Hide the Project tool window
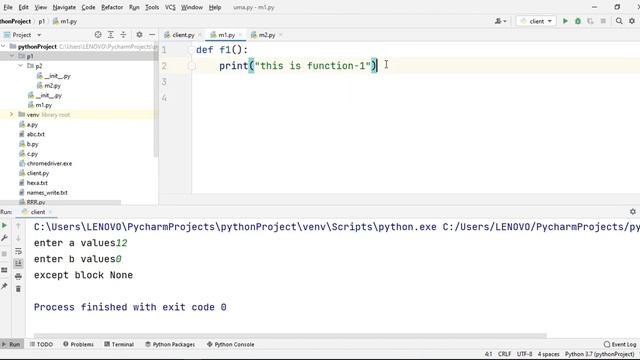 coord(152,35)
